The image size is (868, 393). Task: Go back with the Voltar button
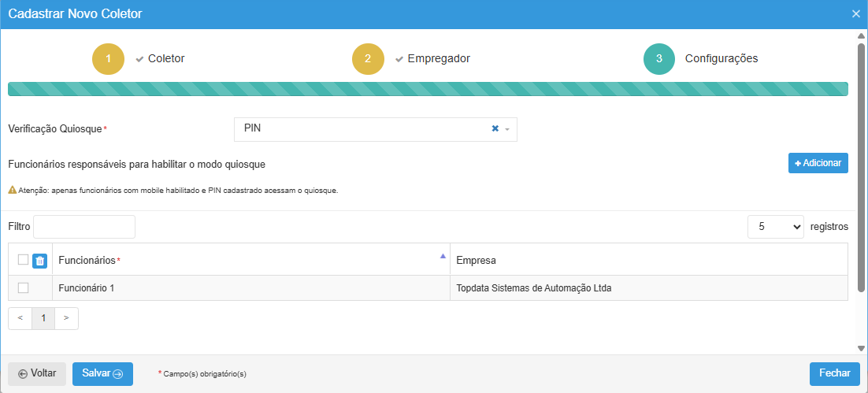pyautogui.click(x=37, y=374)
